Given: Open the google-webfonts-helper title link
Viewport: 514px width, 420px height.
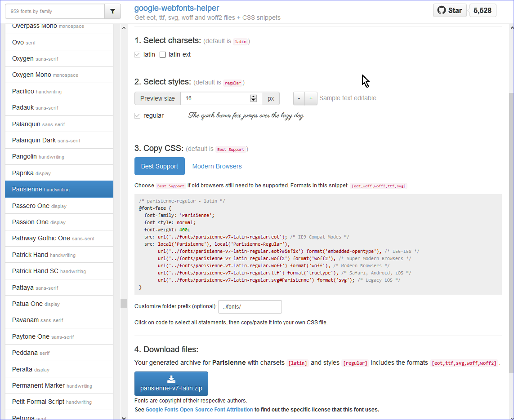Looking at the screenshot, I should (177, 8).
